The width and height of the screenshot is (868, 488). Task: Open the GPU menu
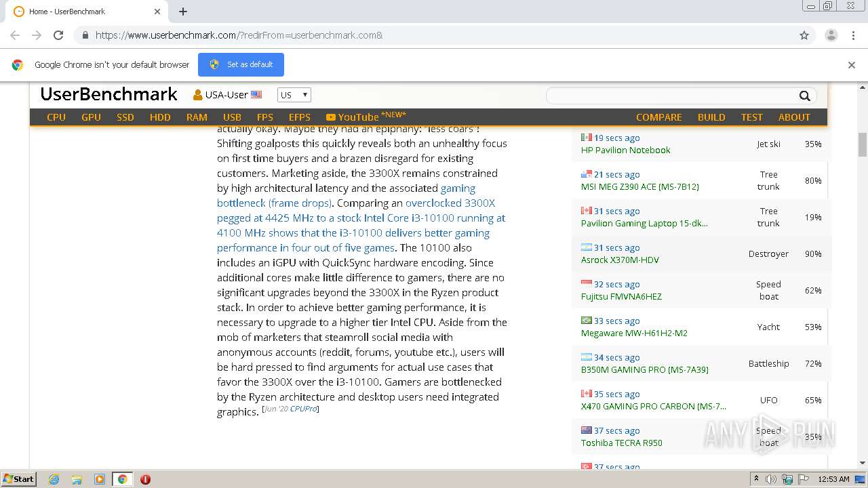pyautogui.click(x=91, y=117)
